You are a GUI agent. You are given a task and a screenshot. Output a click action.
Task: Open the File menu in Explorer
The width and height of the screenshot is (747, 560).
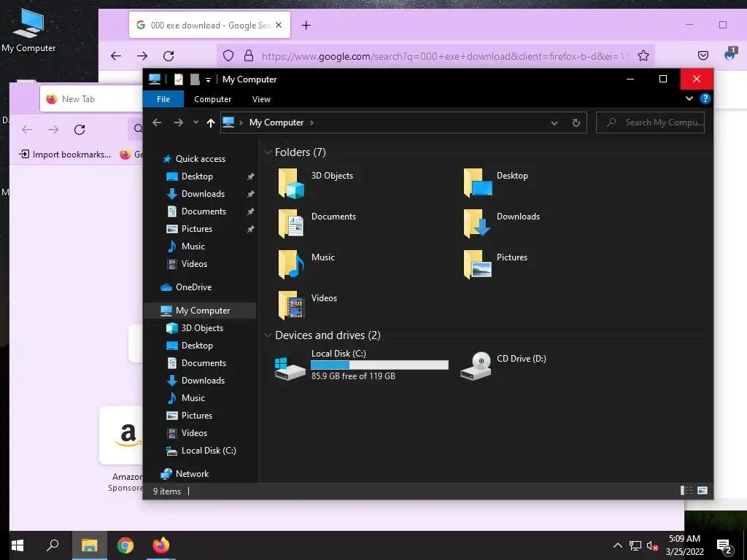coord(163,99)
